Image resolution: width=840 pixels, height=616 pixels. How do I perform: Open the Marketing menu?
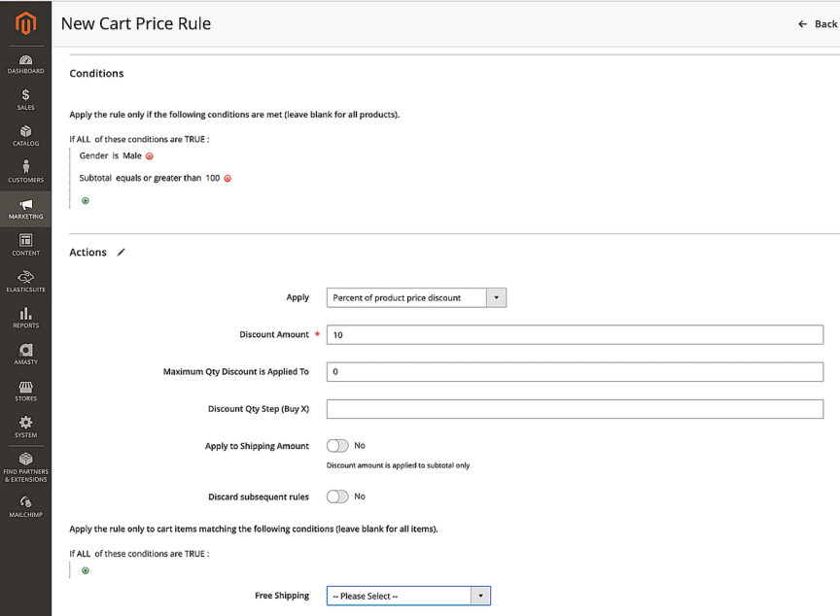click(25, 209)
